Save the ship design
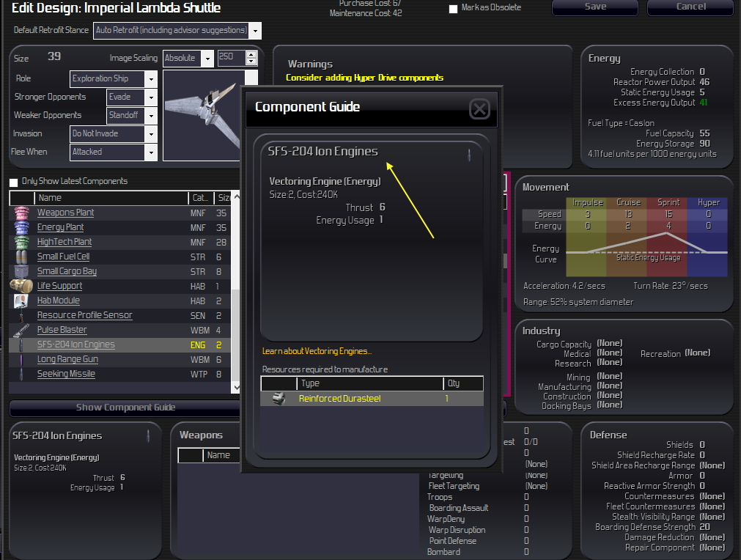This screenshot has height=560, width=741. pyautogui.click(x=595, y=7)
